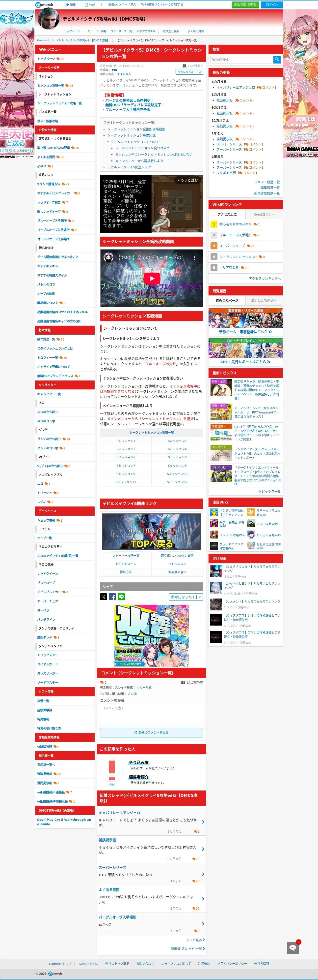
Task: Open Devil May Cry 5 Walkthrough Guide link
Action: point(64,822)
